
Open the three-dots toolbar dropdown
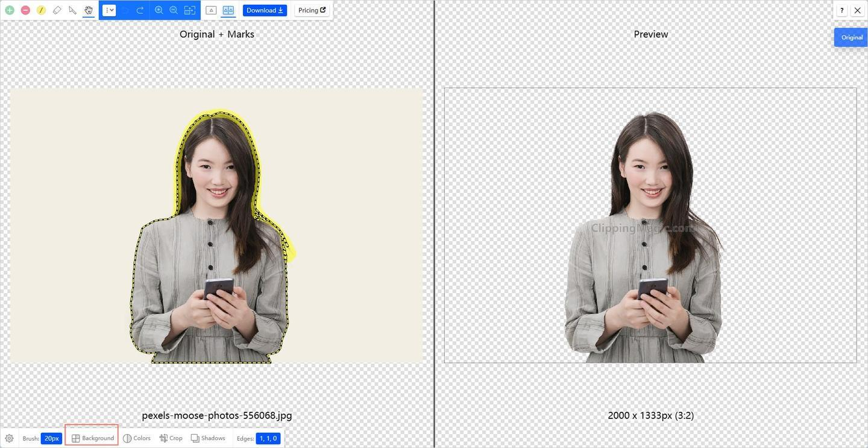(x=109, y=10)
